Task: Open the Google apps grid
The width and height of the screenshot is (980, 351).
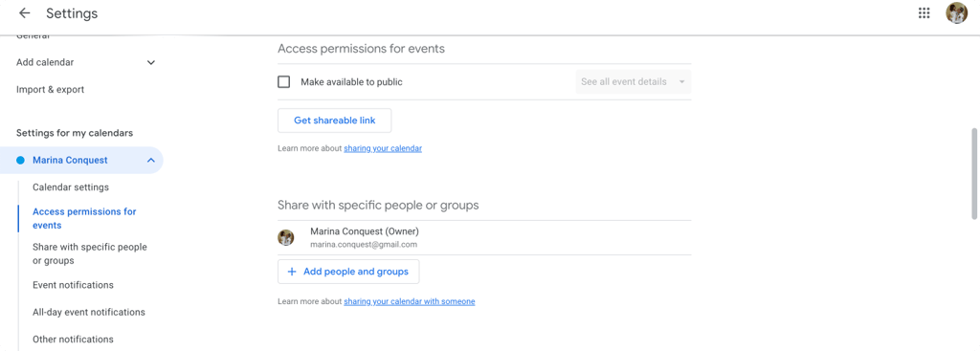Action: point(924,13)
